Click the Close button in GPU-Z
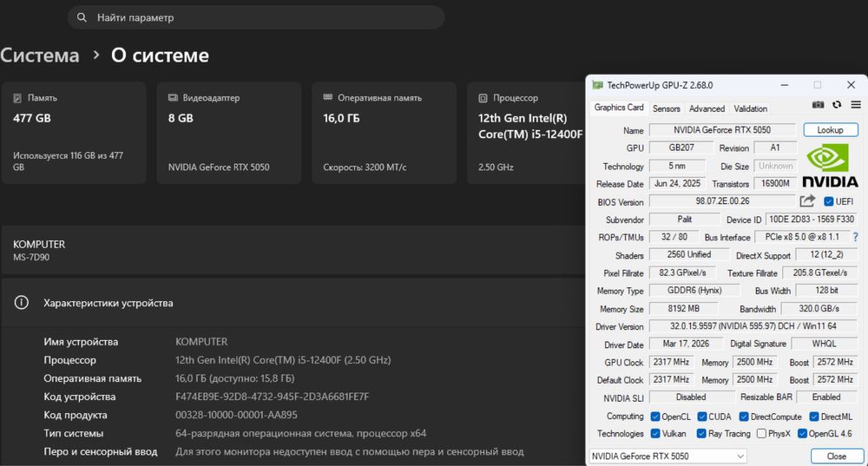This screenshot has width=868, height=466. point(836,456)
